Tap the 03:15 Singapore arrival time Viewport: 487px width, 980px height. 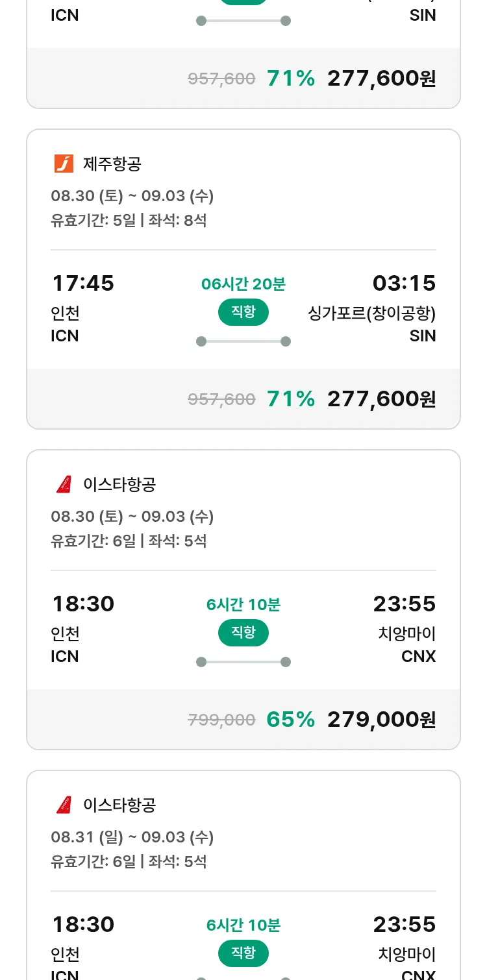404,284
